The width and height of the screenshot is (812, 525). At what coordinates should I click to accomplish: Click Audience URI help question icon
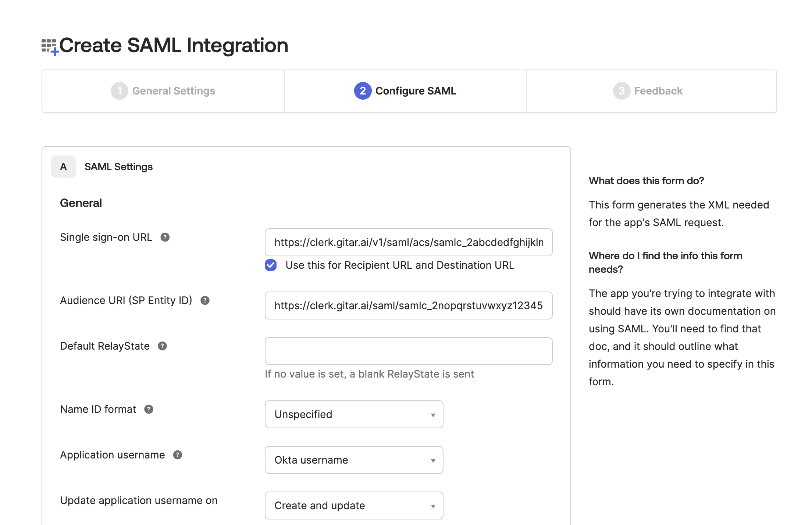[x=205, y=300]
